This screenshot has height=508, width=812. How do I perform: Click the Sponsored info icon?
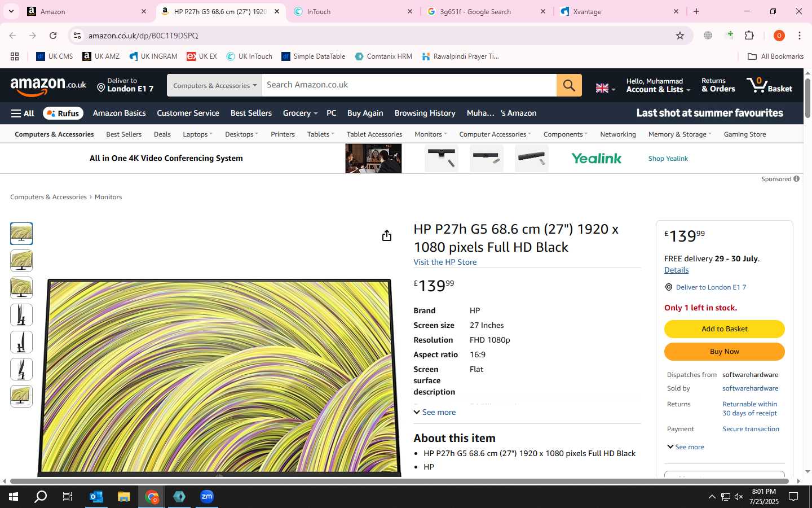click(x=796, y=179)
